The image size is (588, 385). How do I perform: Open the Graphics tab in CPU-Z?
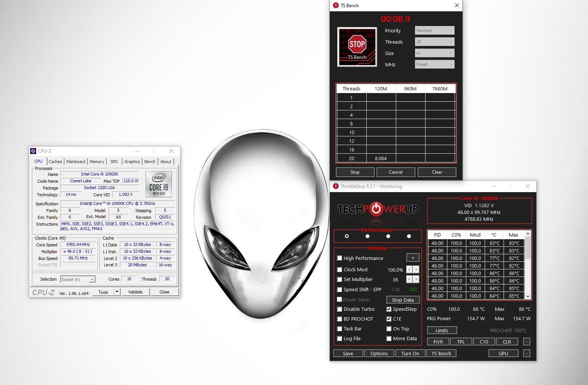click(132, 161)
